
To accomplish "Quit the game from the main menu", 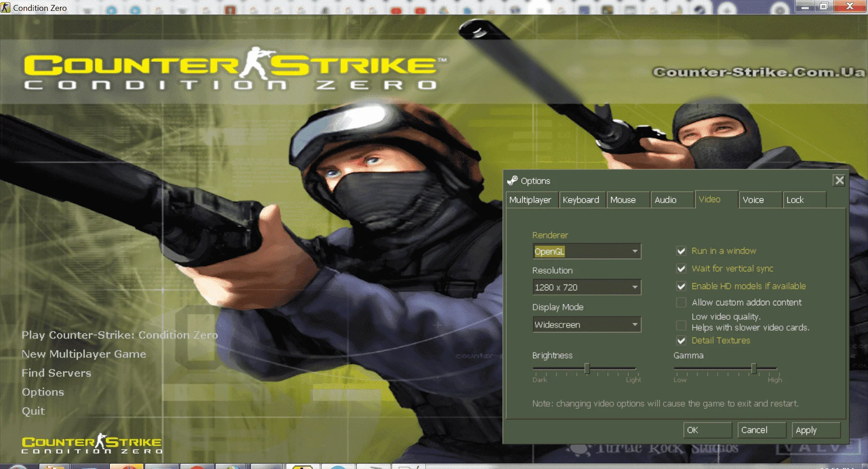I will pyautogui.click(x=33, y=411).
